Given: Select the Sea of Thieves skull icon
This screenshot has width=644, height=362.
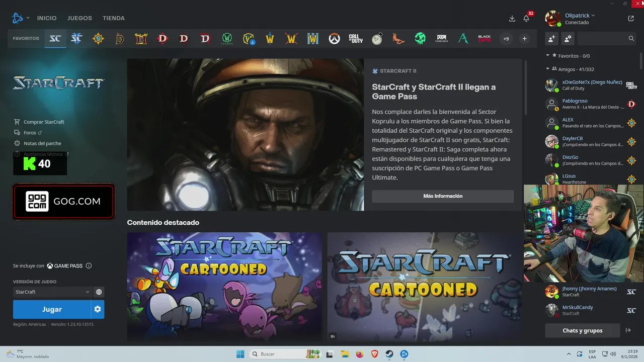Looking at the screenshot, I should pos(420,39).
